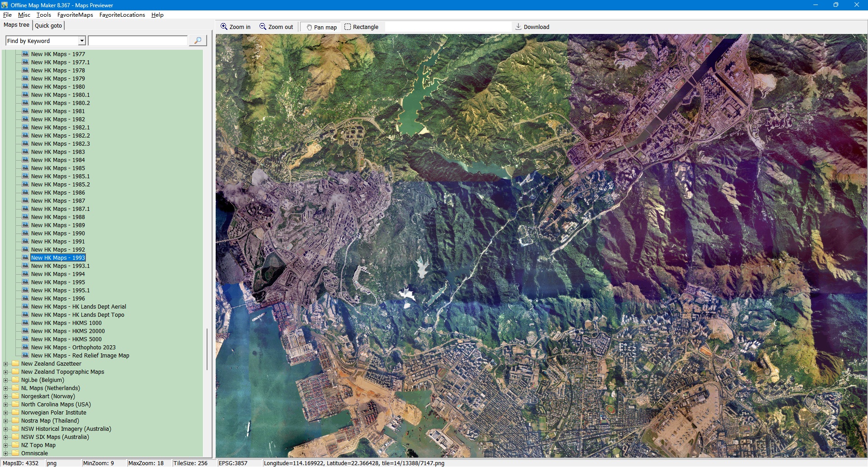Click the Download arrow icon

pyautogui.click(x=519, y=27)
